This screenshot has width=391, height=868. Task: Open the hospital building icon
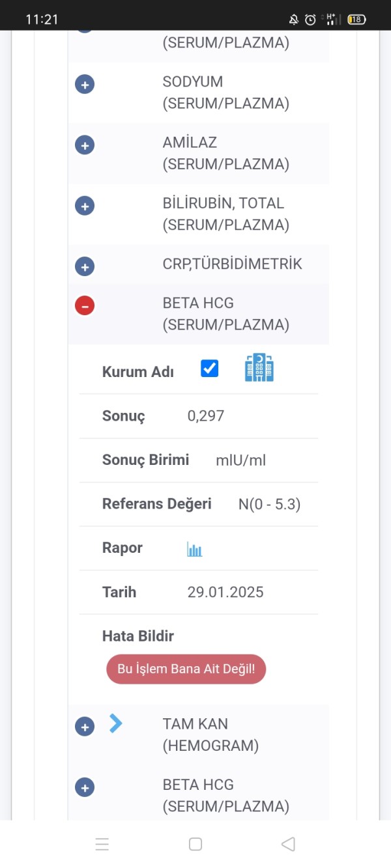(x=259, y=368)
